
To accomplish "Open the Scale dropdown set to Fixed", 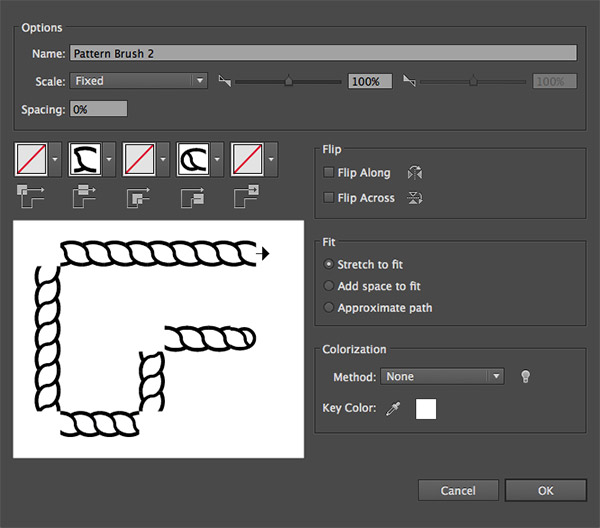I will [x=138, y=81].
